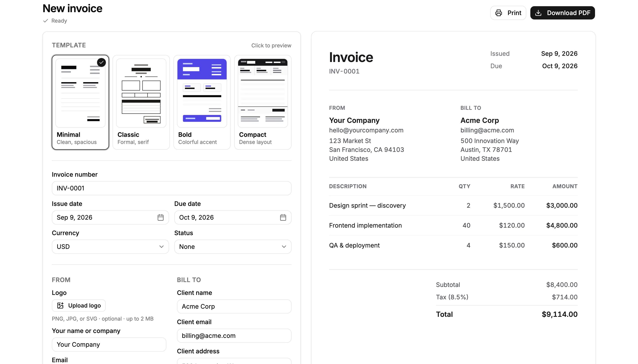Screen dimensions: 638x364
Task: Click hello@yourcompany.com in preview
Action: 366,130
